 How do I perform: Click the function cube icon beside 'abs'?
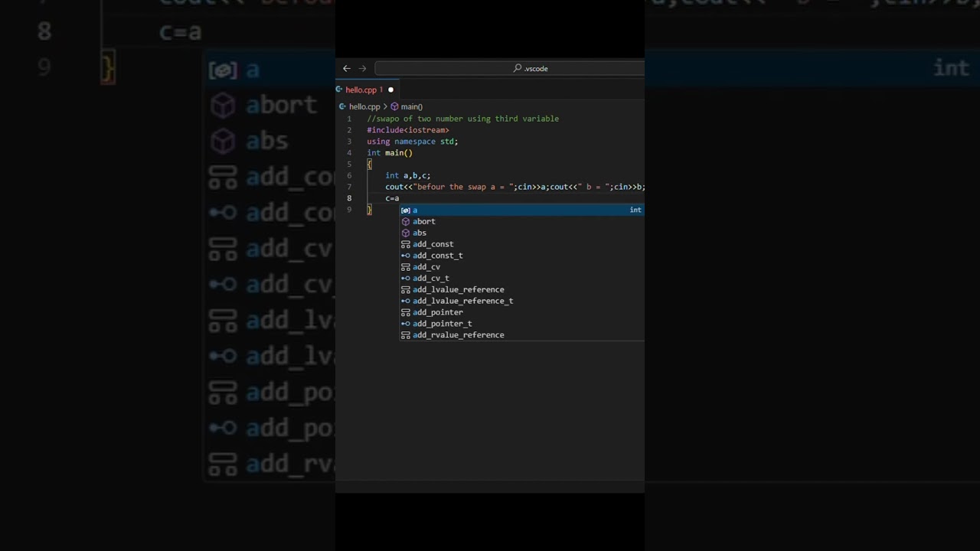[x=406, y=233]
